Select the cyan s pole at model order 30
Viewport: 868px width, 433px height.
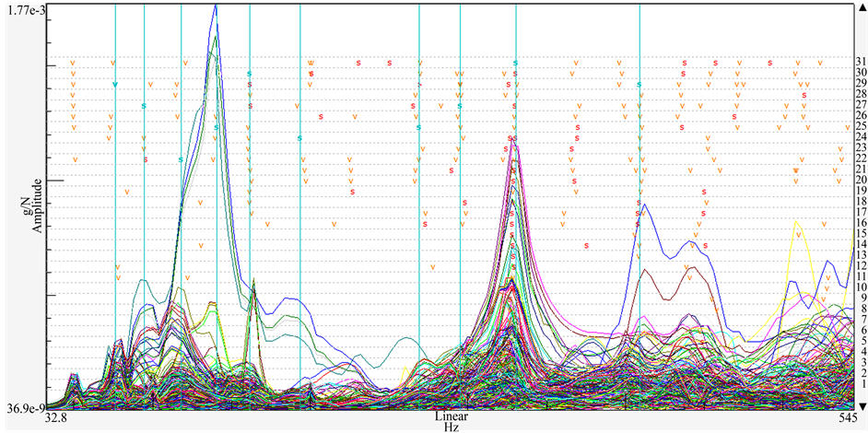[x=250, y=73]
